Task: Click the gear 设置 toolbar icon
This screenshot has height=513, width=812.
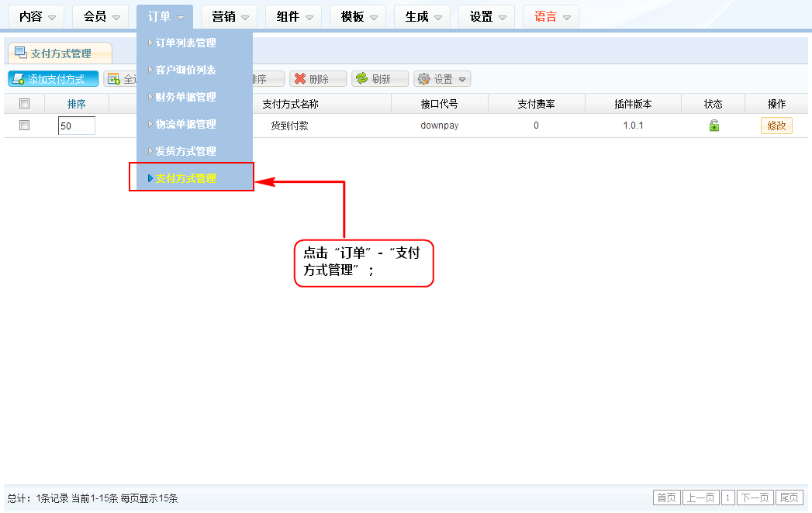Action: (x=423, y=79)
